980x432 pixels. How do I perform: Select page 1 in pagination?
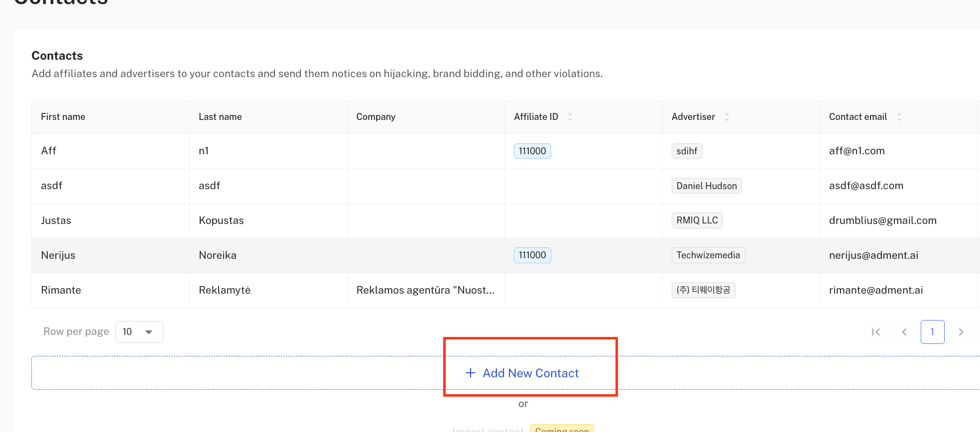click(x=933, y=332)
